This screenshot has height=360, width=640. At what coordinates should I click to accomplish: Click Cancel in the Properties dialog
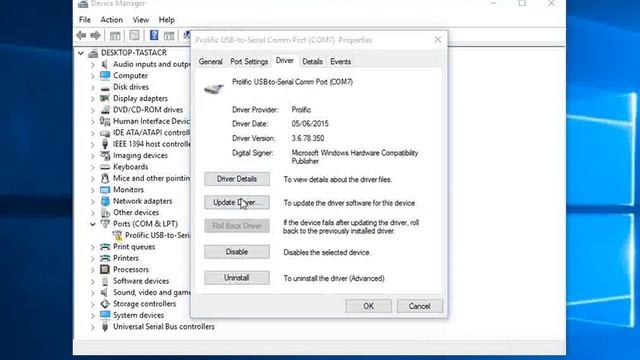(x=420, y=306)
